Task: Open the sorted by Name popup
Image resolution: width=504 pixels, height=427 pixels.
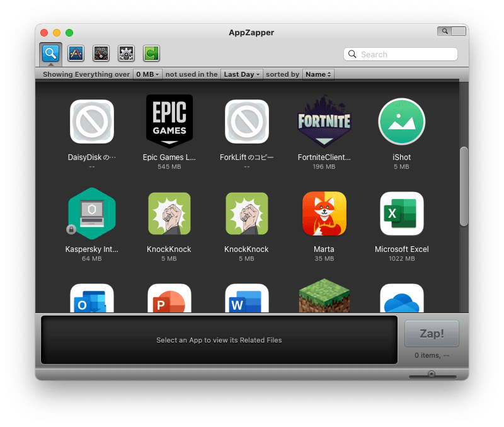Action: point(318,74)
